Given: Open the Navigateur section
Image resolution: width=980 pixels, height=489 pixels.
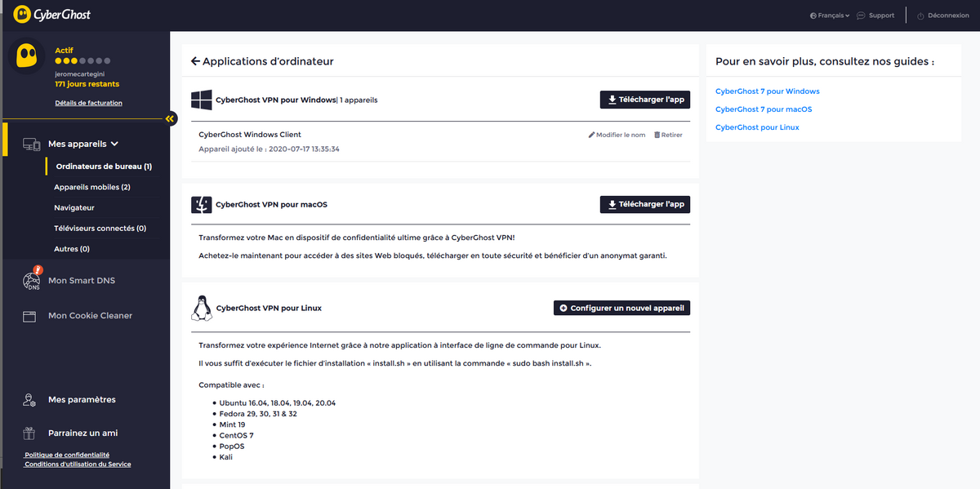Looking at the screenshot, I should tap(74, 207).
